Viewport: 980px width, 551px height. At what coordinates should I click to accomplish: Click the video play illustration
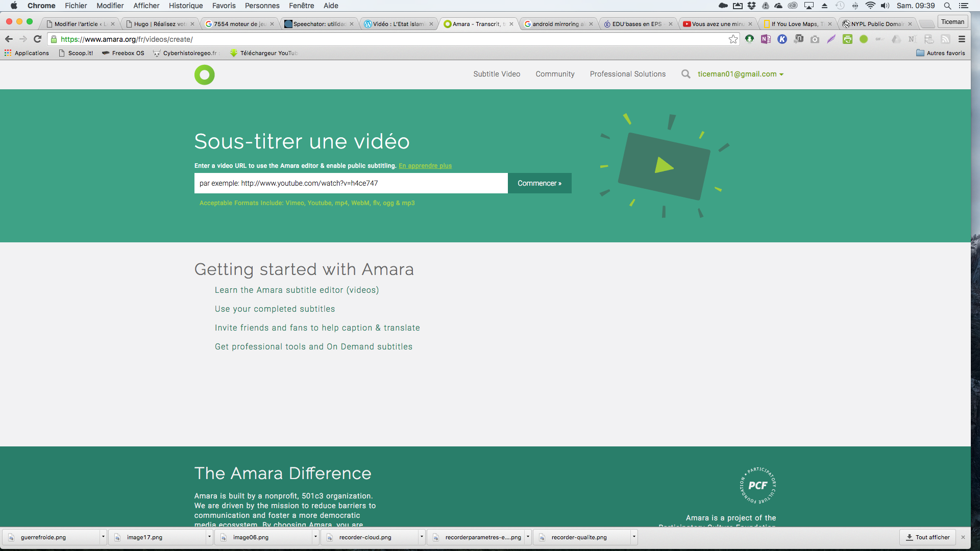(x=664, y=166)
